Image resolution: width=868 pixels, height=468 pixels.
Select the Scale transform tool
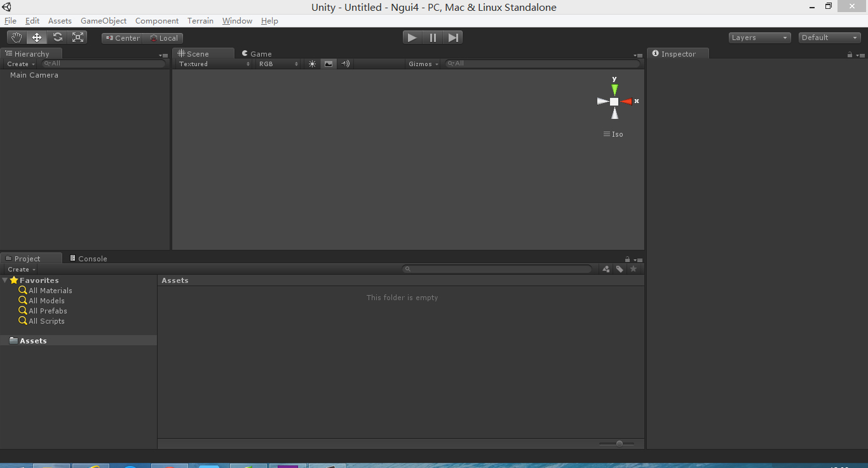pos(78,38)
